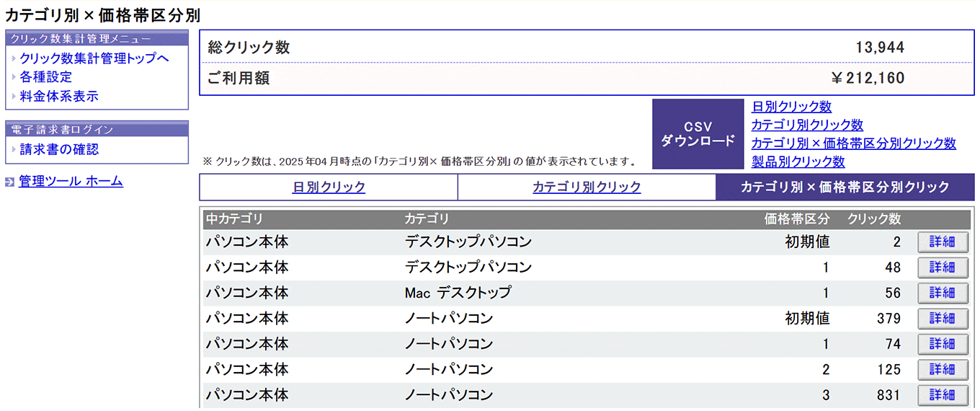Image resolution: width=980 pixels, height=411 pixels.
Task: Open 詳細 for ノートパソコン with 379 clicks
Action: (x=943, y=319)
